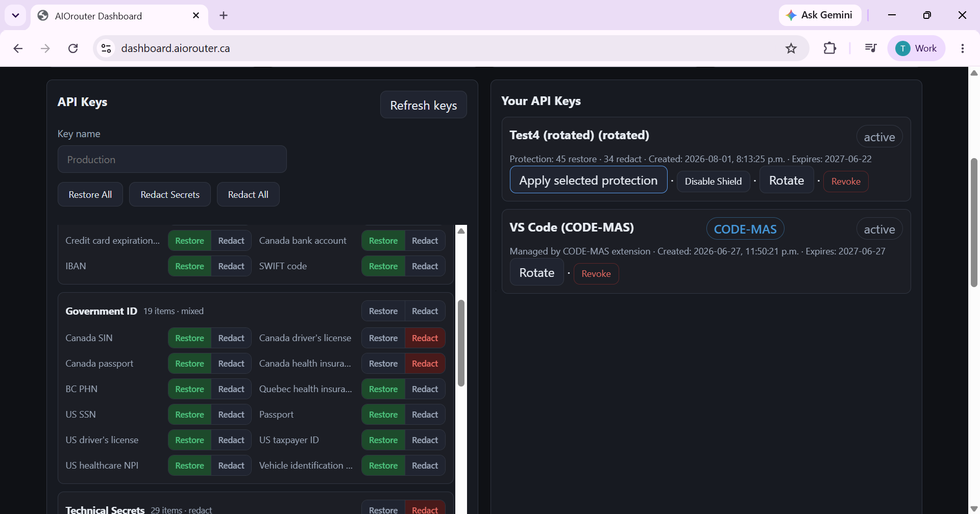This screenshot has height=514, width=980.
Task: Click the address bar URL
Action: pos(176,48)
